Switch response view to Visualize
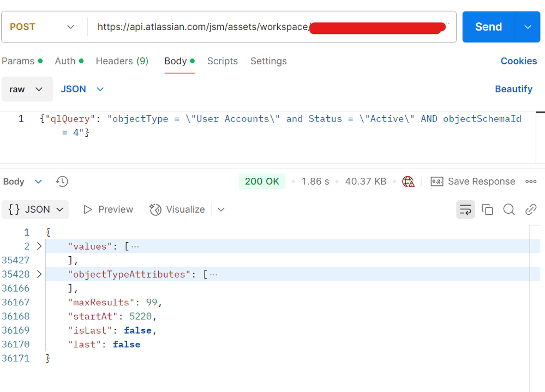 185,209
